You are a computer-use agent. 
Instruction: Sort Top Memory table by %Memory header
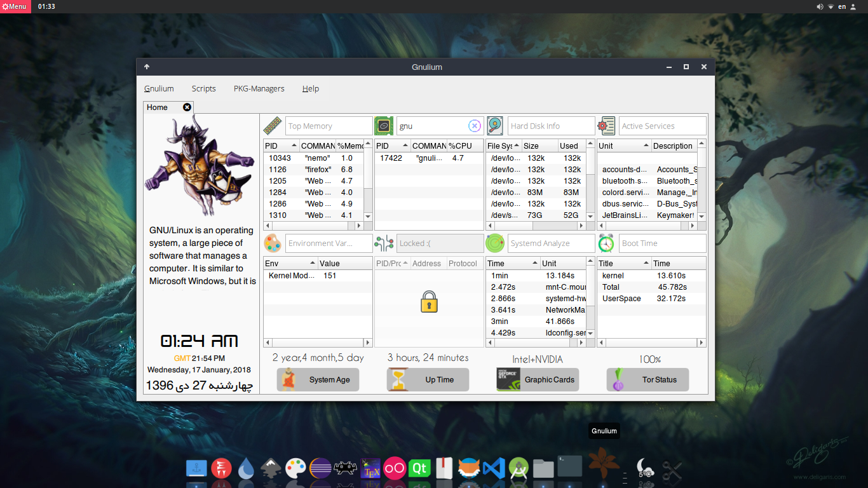[x=349, y=146]
